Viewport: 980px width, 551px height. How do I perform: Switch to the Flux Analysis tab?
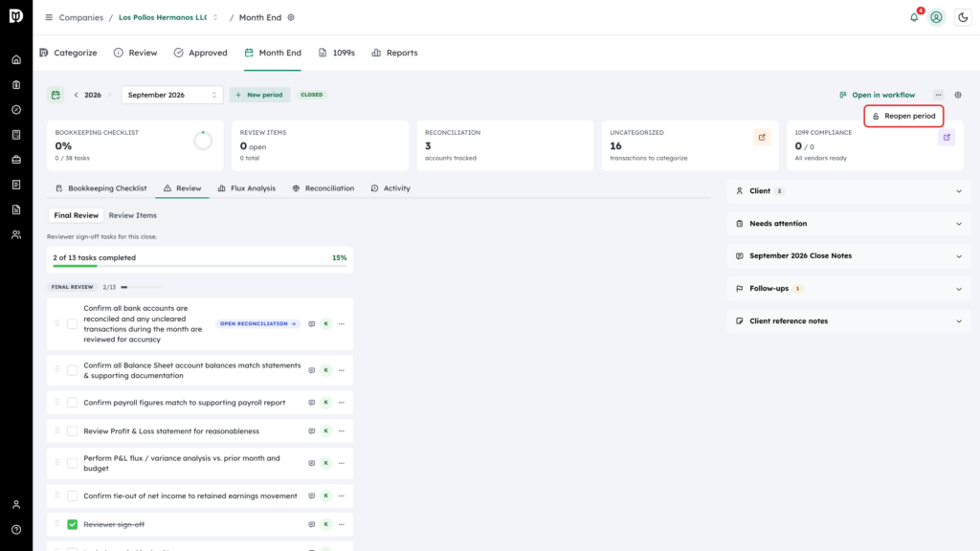pos(246,188)
